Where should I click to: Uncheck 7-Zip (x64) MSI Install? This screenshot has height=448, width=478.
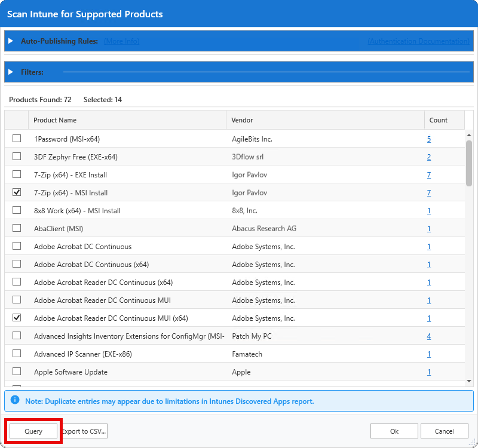(16, 192)
